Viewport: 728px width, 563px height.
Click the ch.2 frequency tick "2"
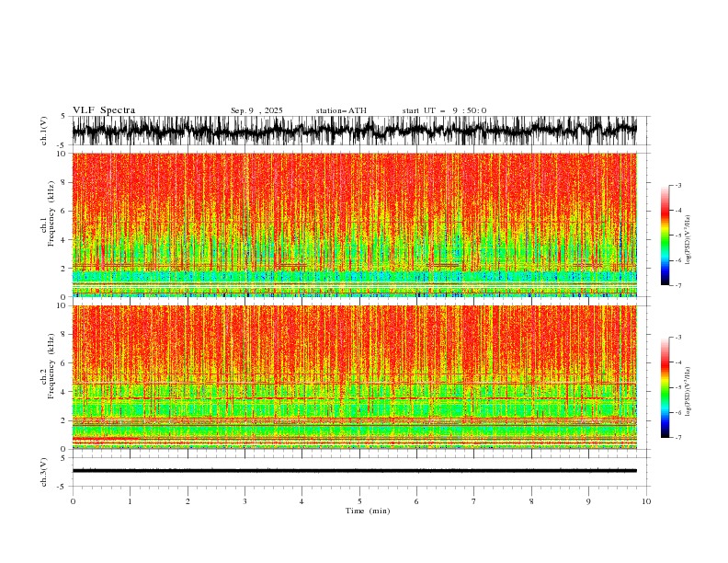[x=63, y=420]
